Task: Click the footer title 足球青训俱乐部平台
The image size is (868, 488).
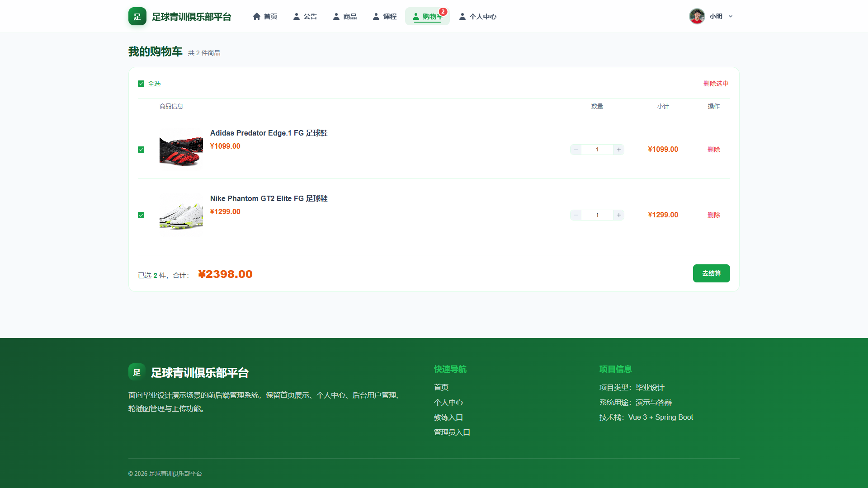Action: pos(200,373)
